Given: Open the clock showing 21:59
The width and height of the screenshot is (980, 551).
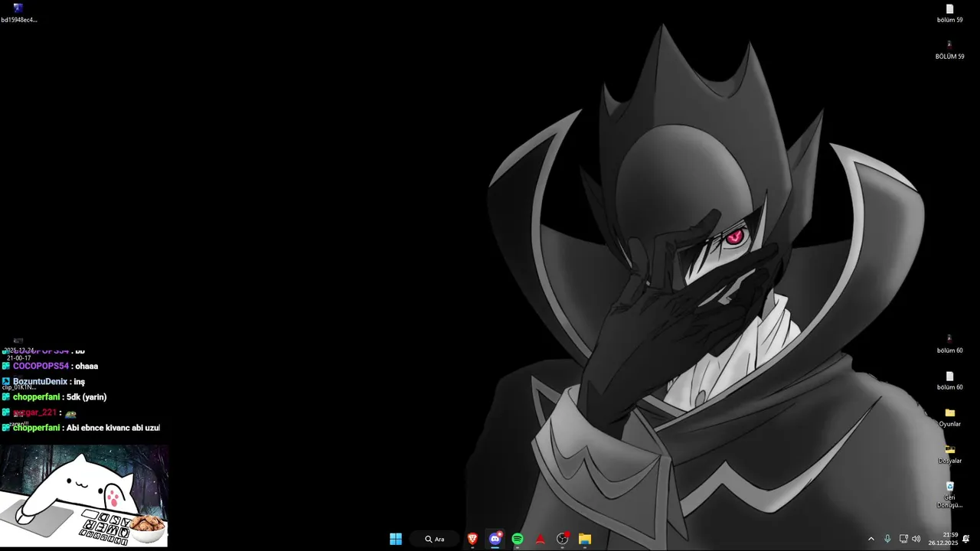Looking at the screenshot, I should click(943, 539).
